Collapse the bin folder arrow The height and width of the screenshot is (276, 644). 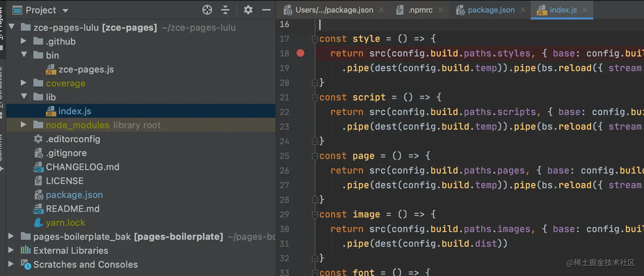24,55
